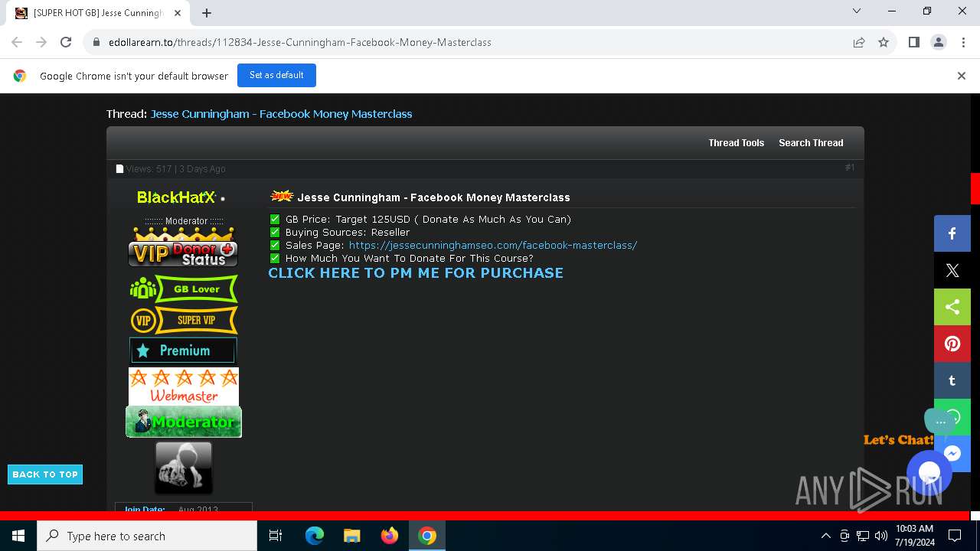Open the Chrome side panel

[x=913, y=42]
